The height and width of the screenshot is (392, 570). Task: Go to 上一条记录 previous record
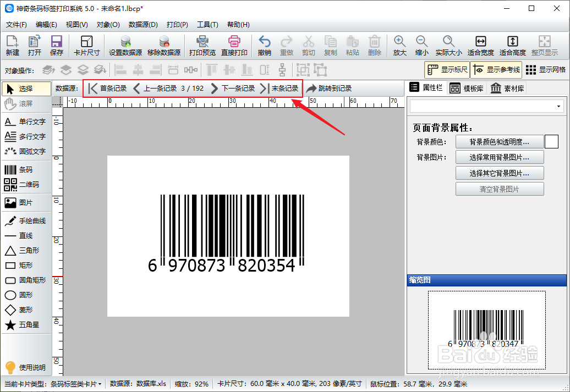point(155,89)
